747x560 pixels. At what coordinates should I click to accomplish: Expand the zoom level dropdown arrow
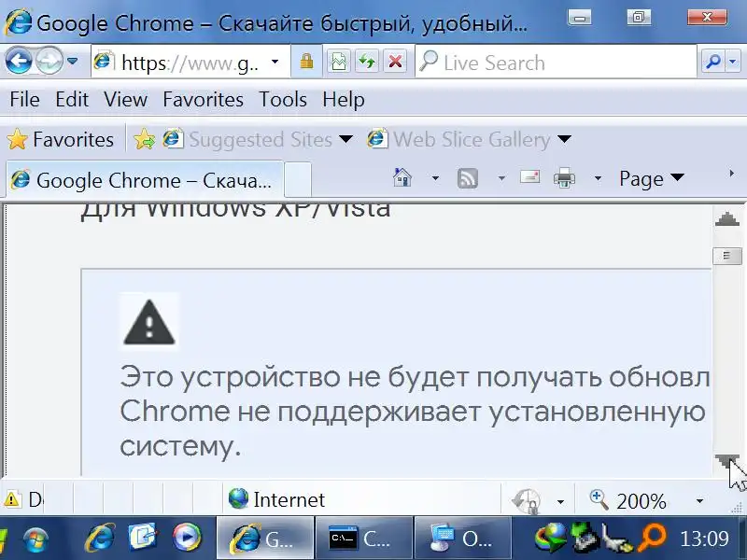point(699,501)
